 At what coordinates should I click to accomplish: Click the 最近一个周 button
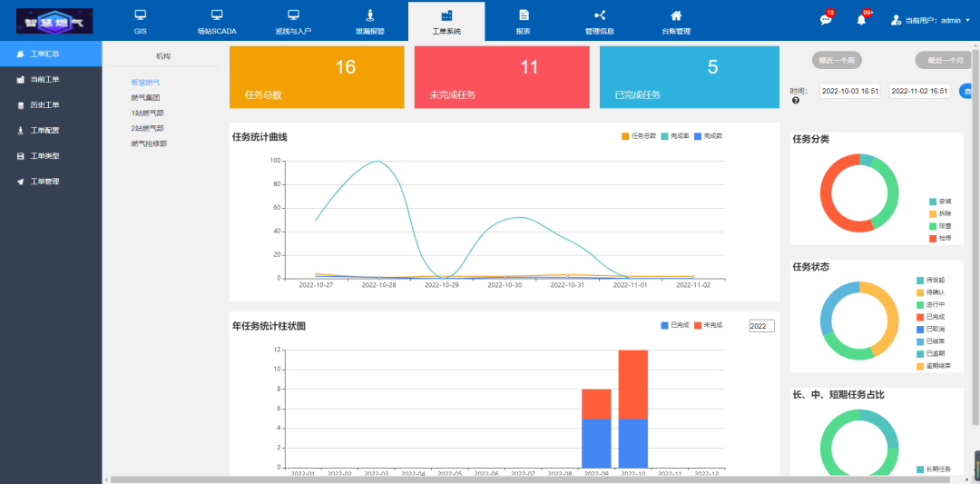[837, 61]
